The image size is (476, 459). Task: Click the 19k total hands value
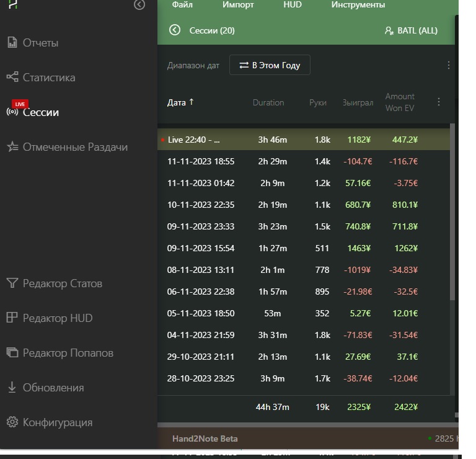tap(322, 407)
